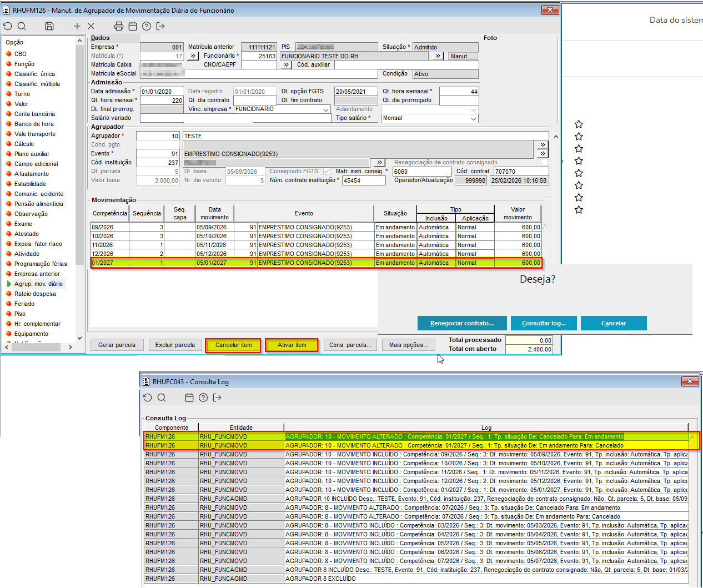This screenshot has width=703, height=588.
Task: Toggle Renegociação de contrato consignado checkbox
Action: tap(544, 163)
